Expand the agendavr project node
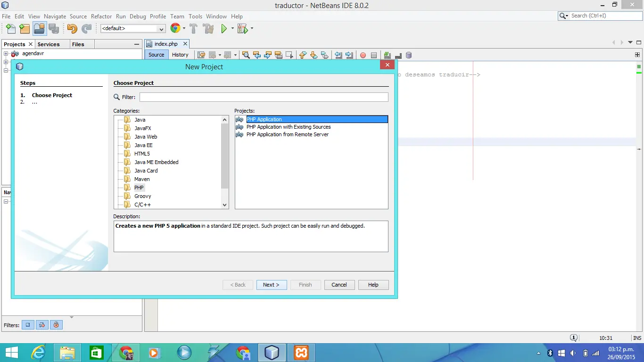 point(6,54)
